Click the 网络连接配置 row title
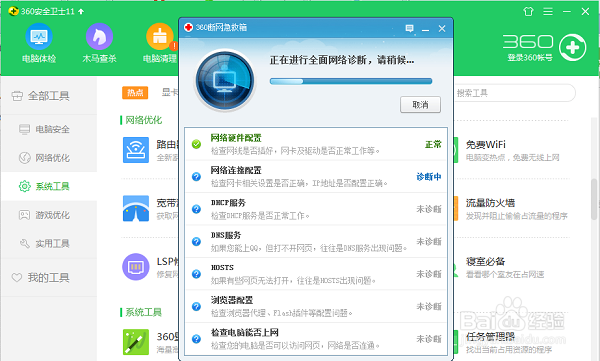Screen dimensions: 600x361 236,170
